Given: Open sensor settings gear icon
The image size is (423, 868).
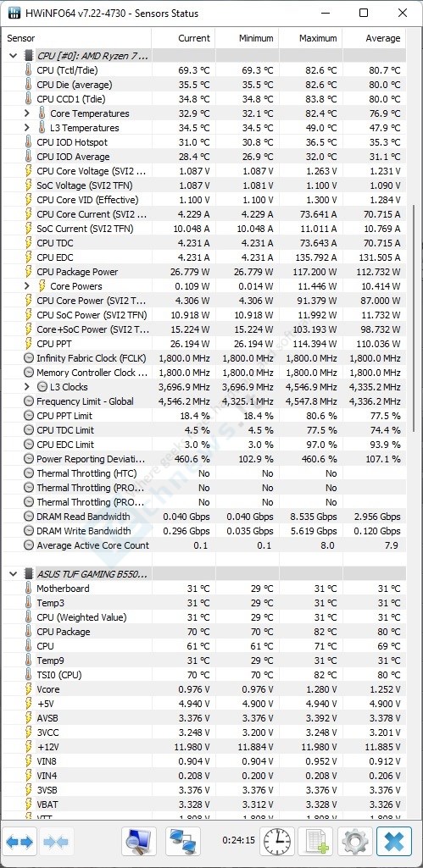Looking at the screenshot, I should coord(355,842).
